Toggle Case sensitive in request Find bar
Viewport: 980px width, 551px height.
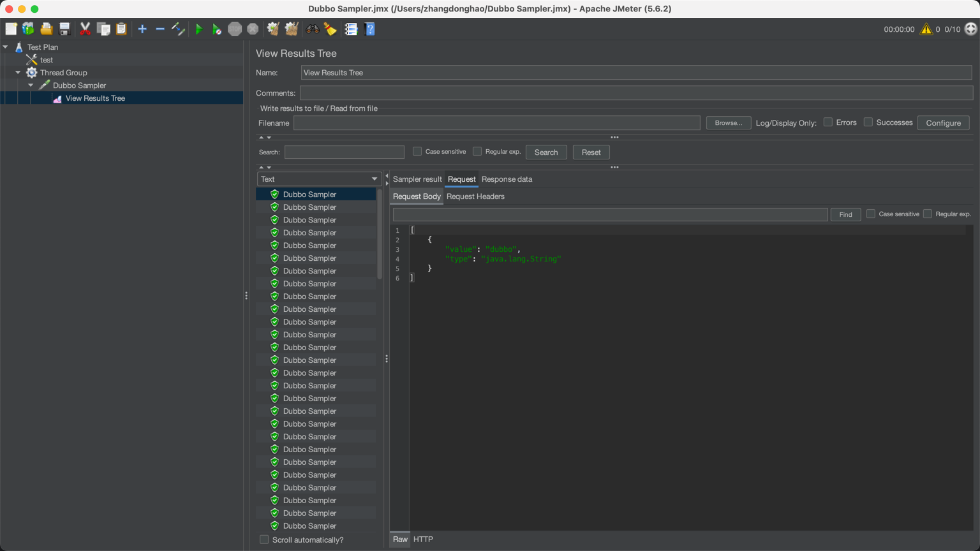pyautogui.click(x=871, y=214)
